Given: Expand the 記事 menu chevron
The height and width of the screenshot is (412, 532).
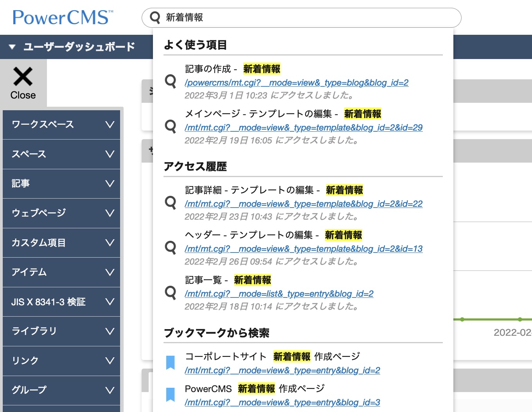Looking at the screenshot, I should 110,184.
